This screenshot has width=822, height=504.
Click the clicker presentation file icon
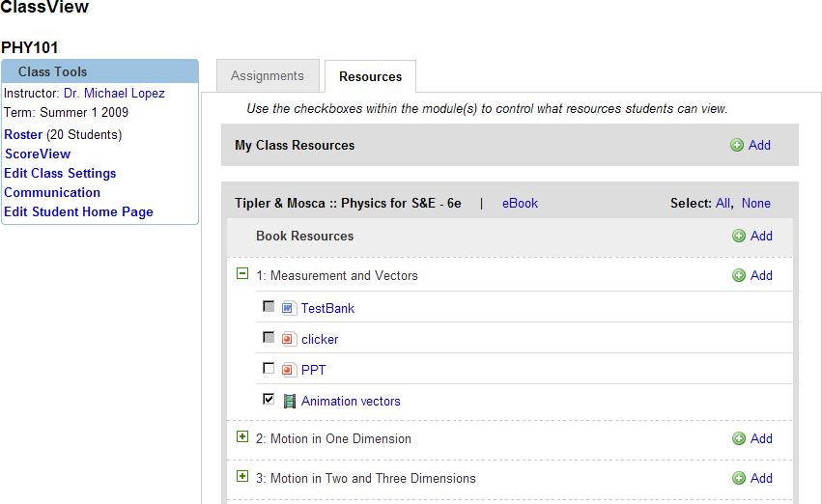(288, 339)
